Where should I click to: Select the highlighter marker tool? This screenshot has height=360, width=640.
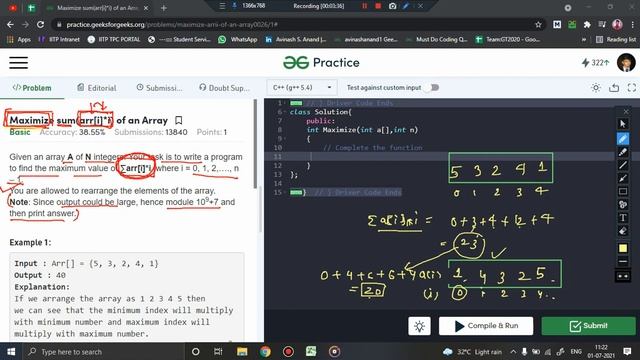622,152
